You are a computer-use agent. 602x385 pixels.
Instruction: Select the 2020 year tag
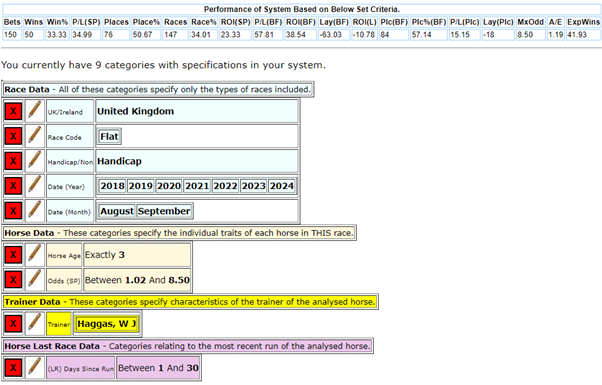coord(169,186)
